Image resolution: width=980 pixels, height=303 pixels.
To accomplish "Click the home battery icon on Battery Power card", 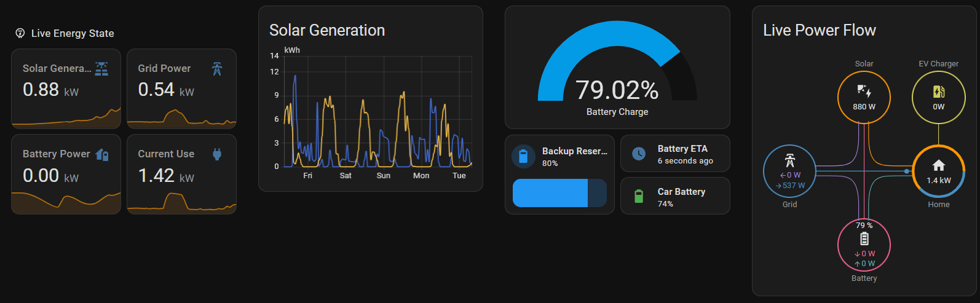I will tap(102, 155).
